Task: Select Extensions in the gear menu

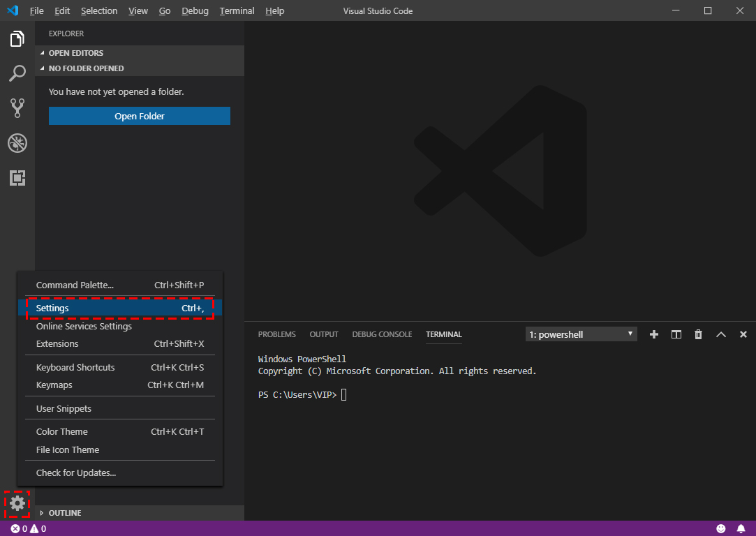Action: [x=120, y=343]
